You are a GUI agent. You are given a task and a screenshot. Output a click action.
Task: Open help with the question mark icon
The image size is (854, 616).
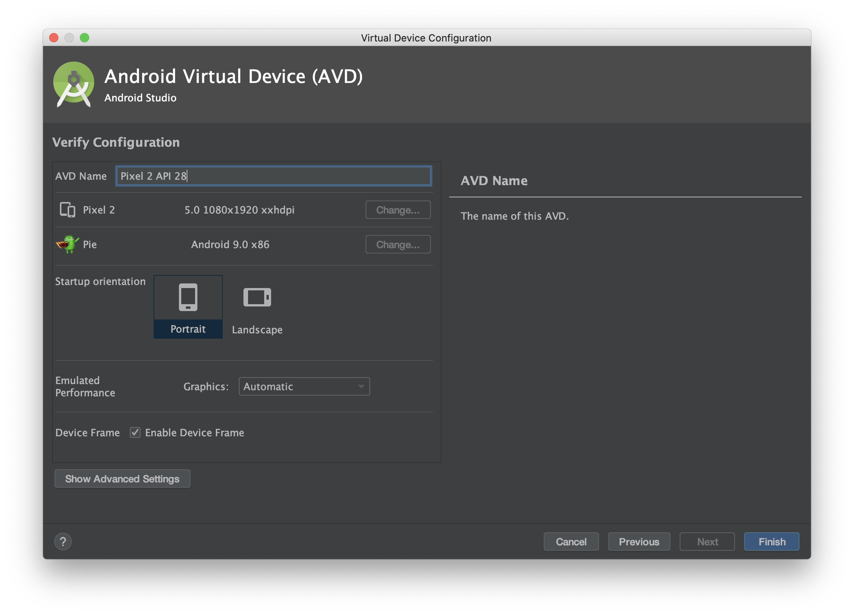pyautogui.click(x=63, y=541)
